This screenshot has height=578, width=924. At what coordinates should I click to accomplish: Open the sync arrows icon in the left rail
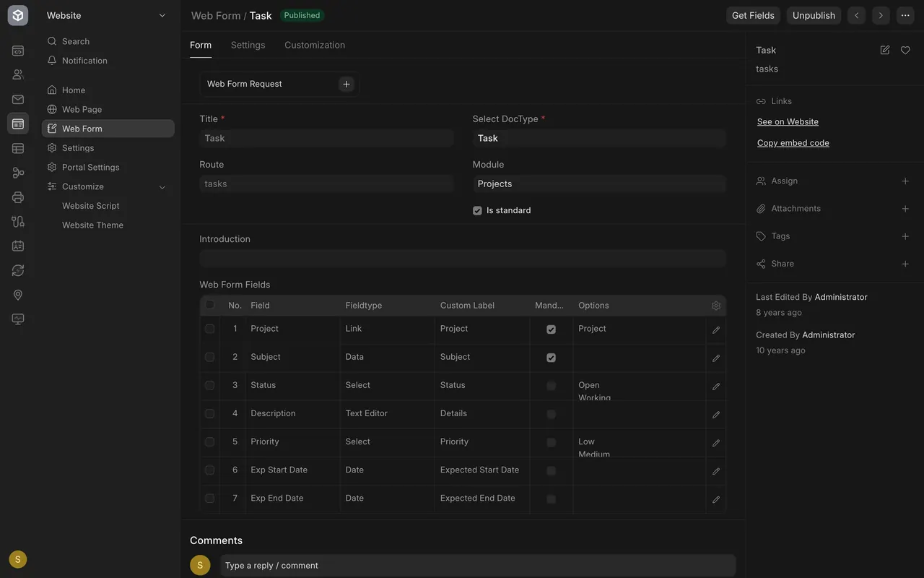click(18, 270)
